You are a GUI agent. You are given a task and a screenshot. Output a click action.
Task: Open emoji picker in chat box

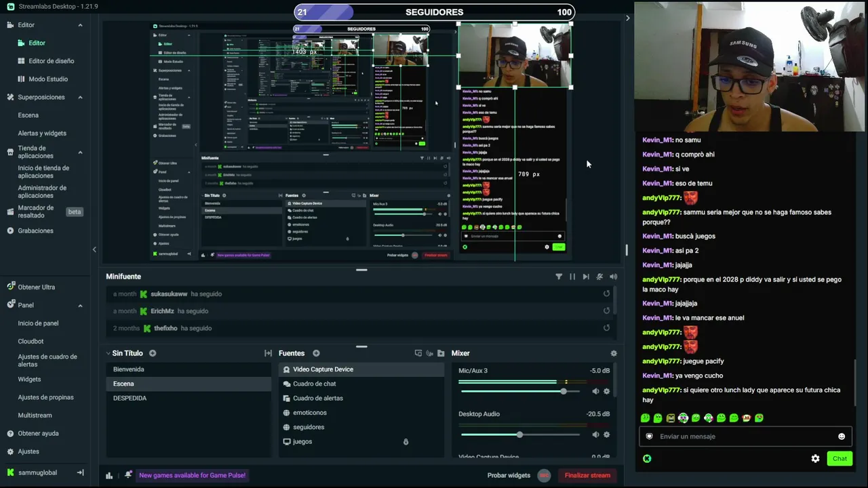click(x=842, y=436)
